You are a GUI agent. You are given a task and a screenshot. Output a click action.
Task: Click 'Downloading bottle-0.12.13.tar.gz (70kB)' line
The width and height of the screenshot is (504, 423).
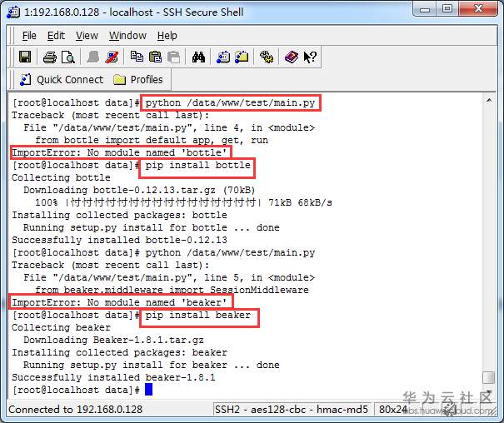pos(139,190)
